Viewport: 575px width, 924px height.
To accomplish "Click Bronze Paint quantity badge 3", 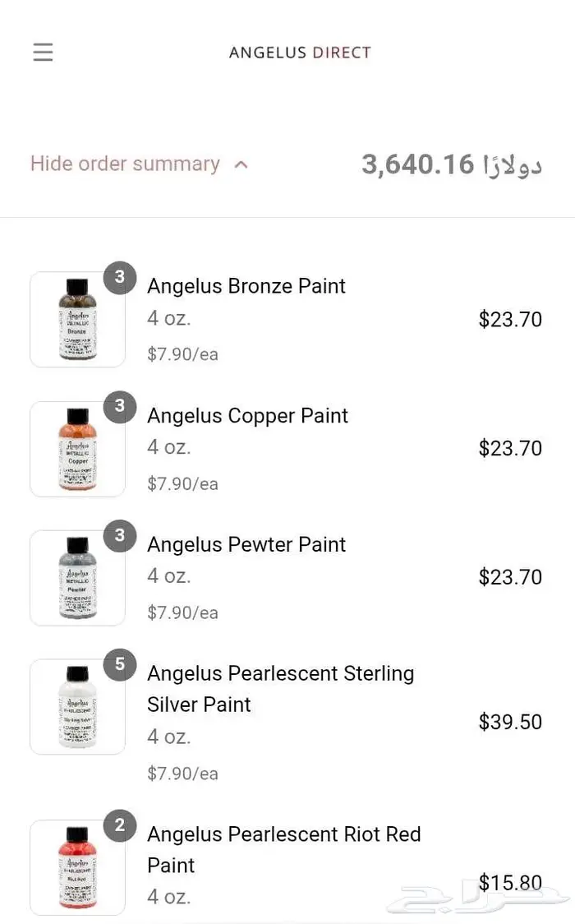I will coord(120,277).
